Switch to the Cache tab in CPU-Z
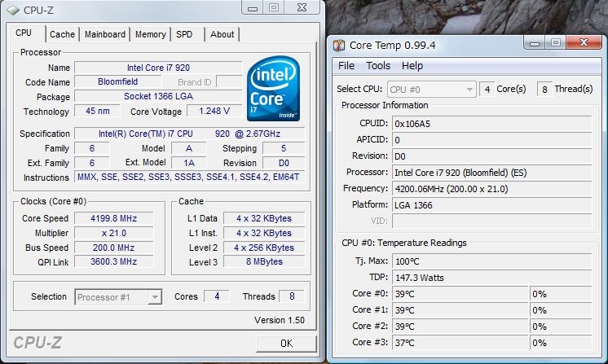This screenshot has height=364, width=608. [x=62, y=34]
